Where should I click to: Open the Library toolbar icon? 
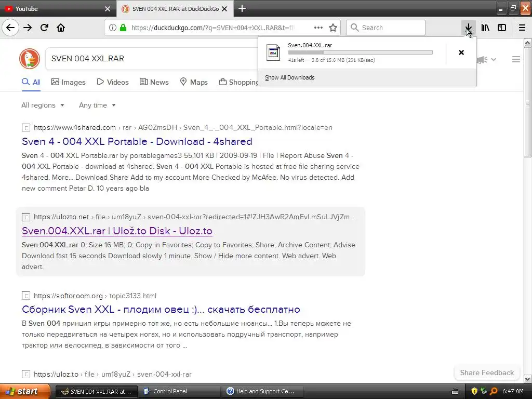[x=486, y=28]
